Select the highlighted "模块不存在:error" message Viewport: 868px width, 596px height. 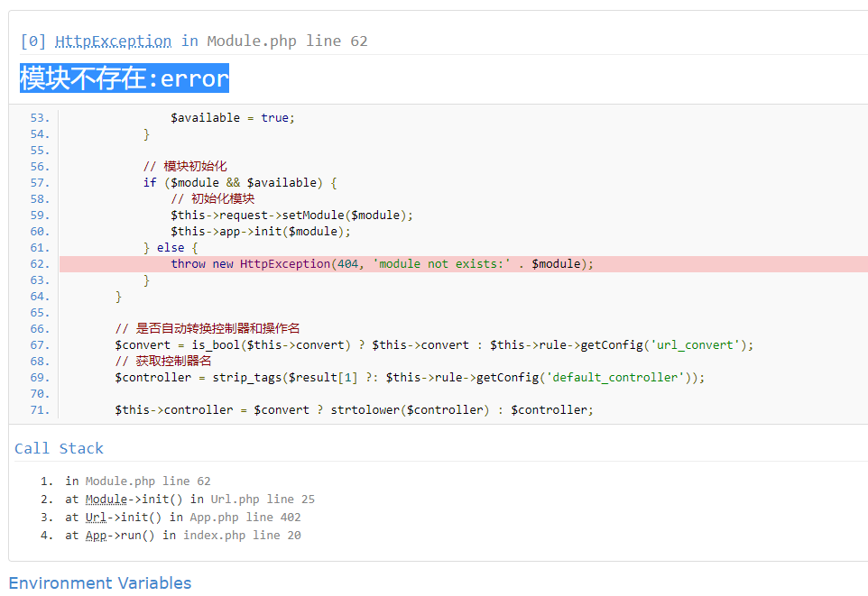coord(125,78)
